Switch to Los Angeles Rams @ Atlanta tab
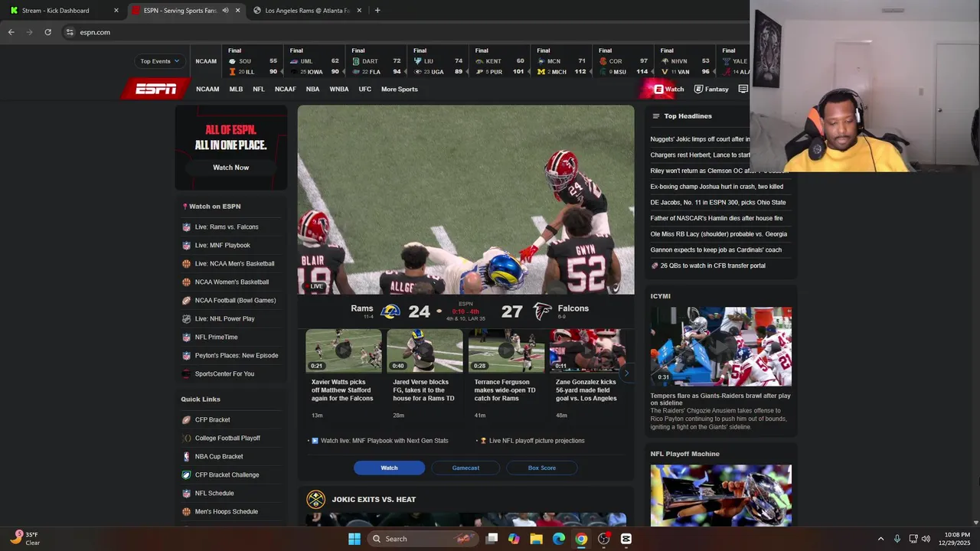The height and width of the screenshot is (551, 980). click(306, 11)
